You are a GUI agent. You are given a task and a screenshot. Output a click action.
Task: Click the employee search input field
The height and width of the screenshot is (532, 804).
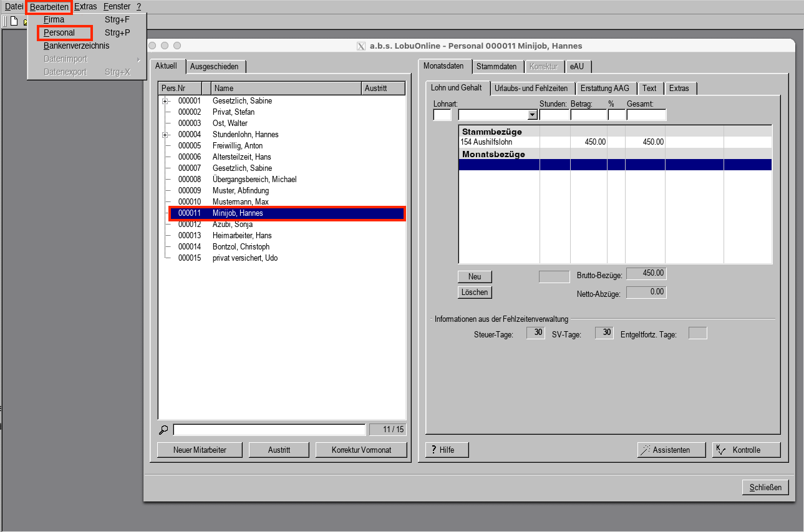(x=269, y=430)
